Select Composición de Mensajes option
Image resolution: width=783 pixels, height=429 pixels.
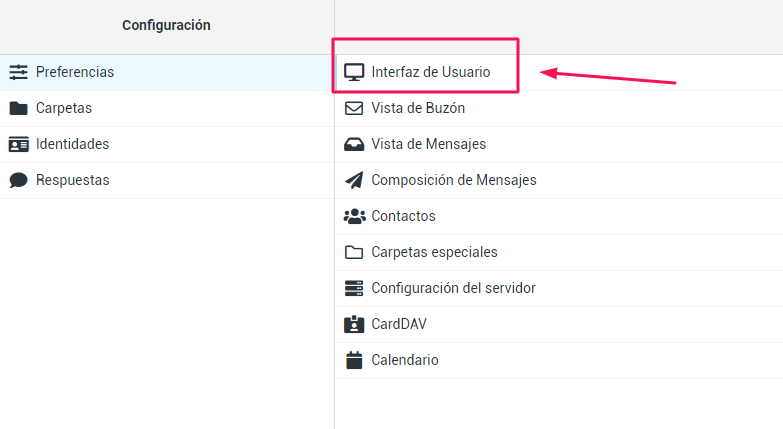pyautogui.click(x=453, y=180)
